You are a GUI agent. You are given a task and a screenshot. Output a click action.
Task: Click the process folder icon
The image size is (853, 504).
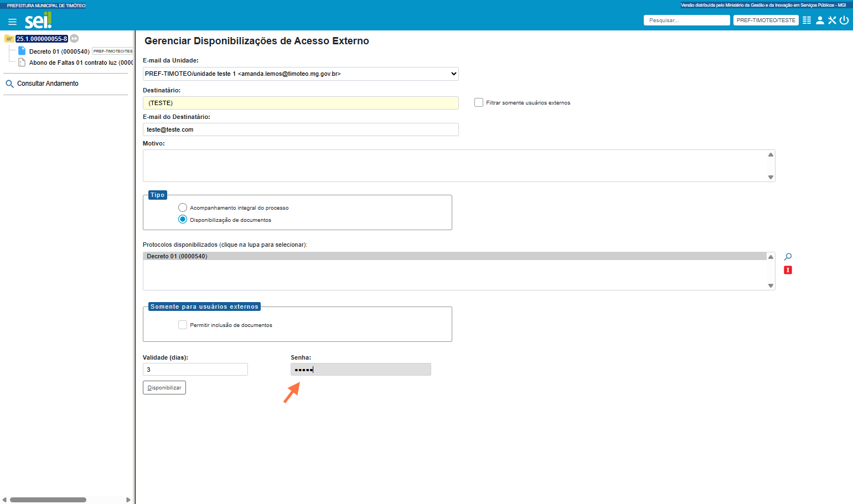9,39
